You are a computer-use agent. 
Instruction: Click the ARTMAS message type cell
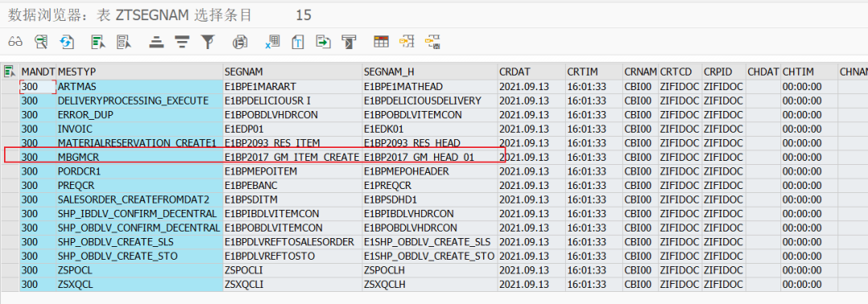point(140,86)
